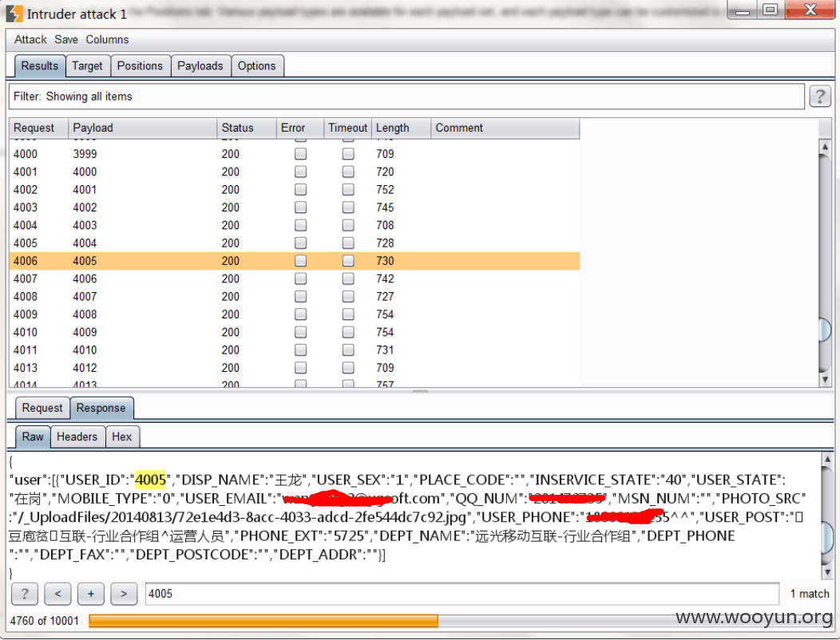
Task: Sort by Payload column header
Action: click(142, 128)
